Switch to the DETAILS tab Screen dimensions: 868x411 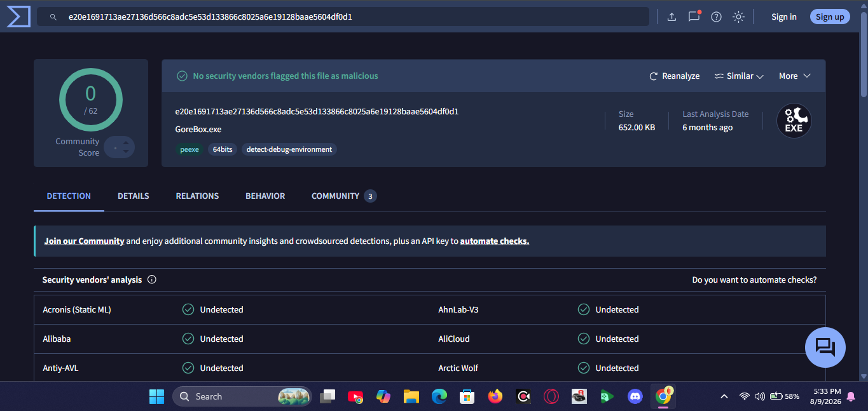tap(134, 196)
